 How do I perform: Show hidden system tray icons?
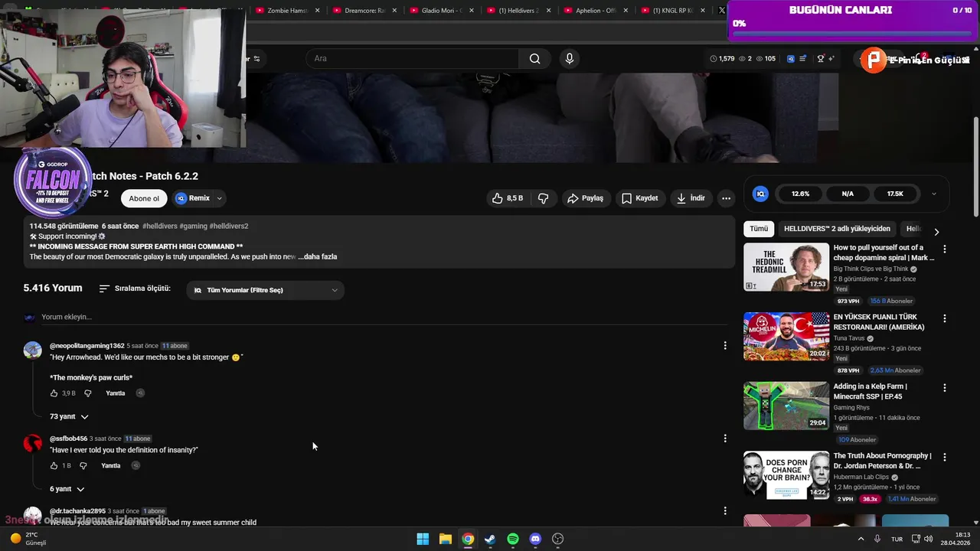click(x=861, y=539)
